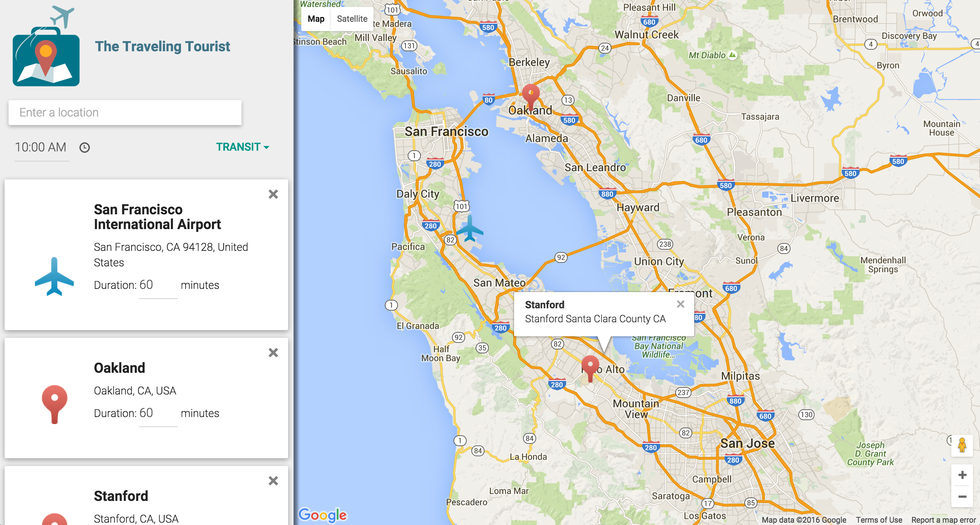Click the red pin marker near Palo Alto
This screenshot has width=980, height=525.
pyautogui.click(x=590, y=367)
